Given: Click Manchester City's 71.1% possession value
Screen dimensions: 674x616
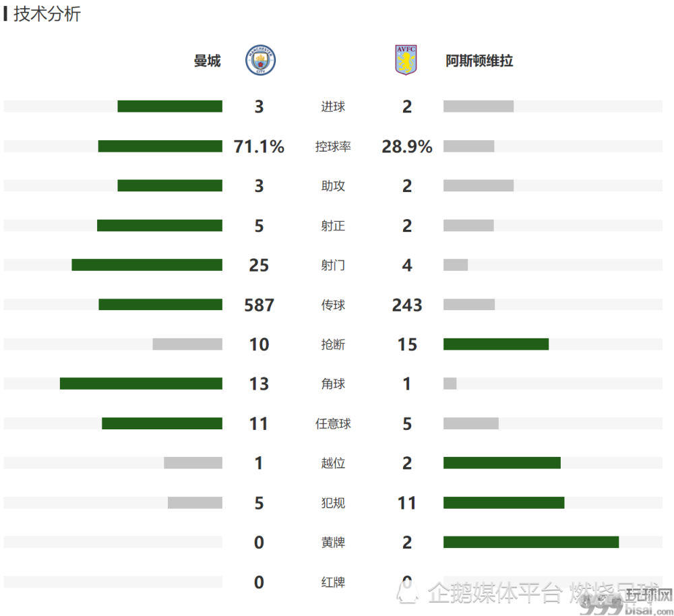Looking at the screenshot, I should pos(259,146).
